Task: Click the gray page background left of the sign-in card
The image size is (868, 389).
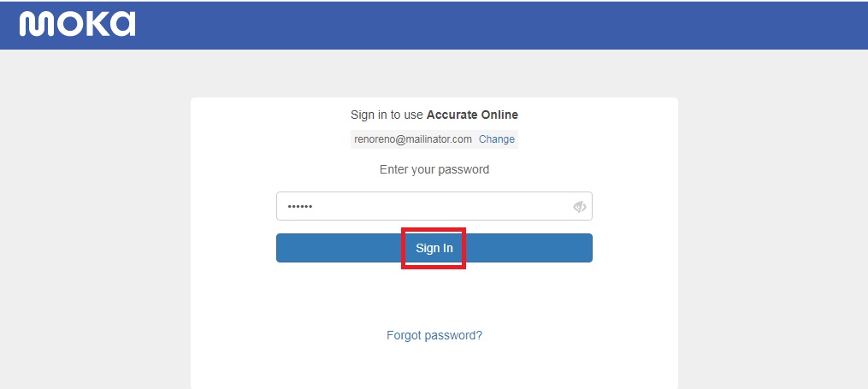Action: 94,221
